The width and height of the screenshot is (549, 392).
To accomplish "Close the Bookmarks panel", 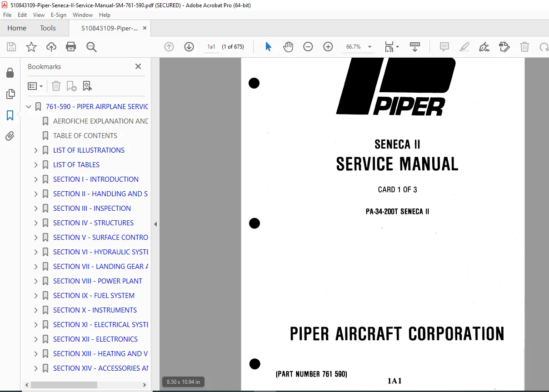I will coord(138,66).
